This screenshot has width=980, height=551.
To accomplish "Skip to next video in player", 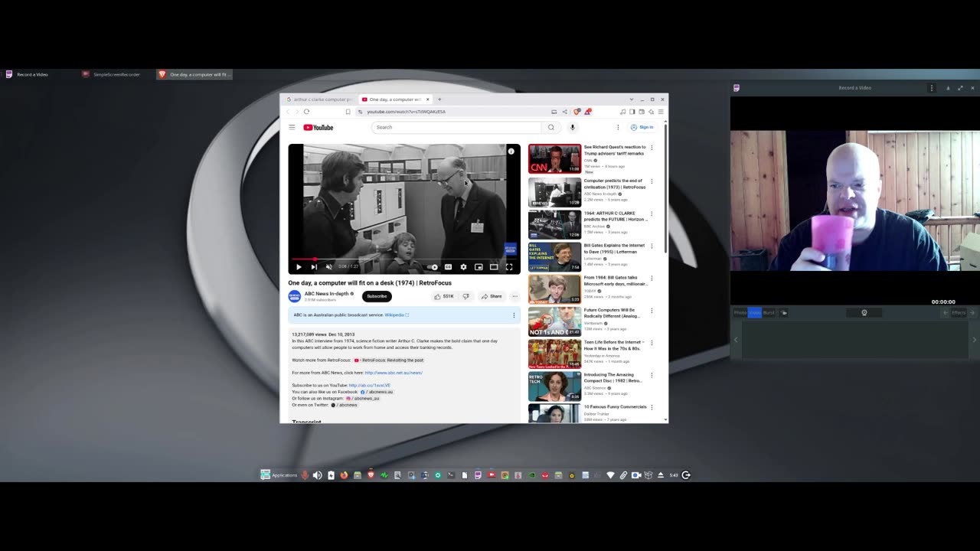I will [x=314, y=267].
